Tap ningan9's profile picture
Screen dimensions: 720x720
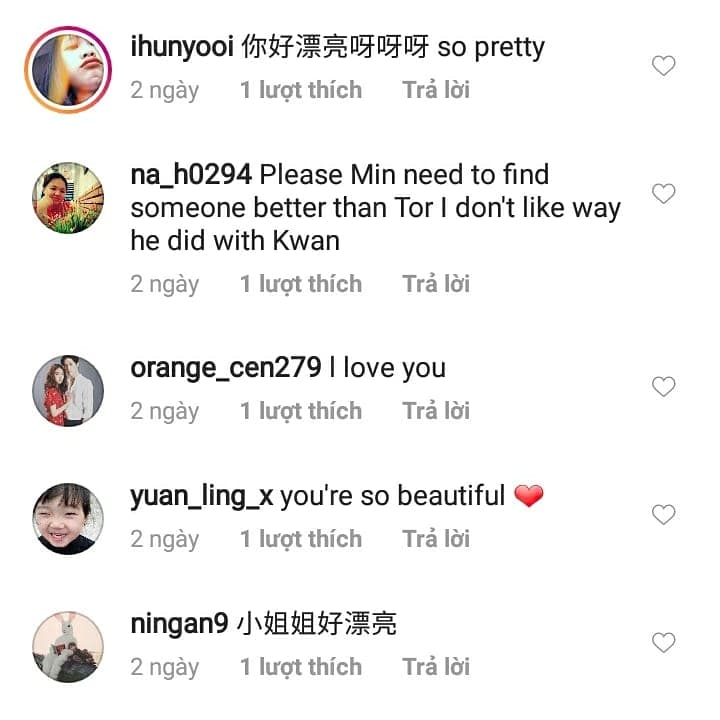tap(68, 646)
